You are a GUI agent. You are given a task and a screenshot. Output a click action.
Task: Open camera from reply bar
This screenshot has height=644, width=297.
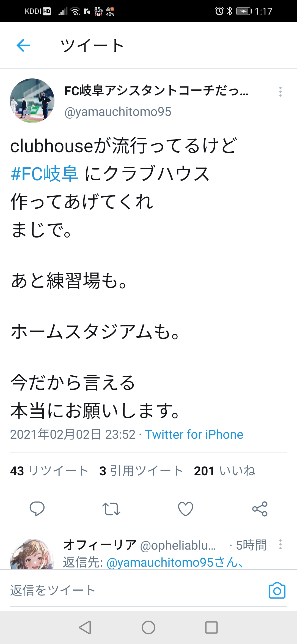point(277,590)
